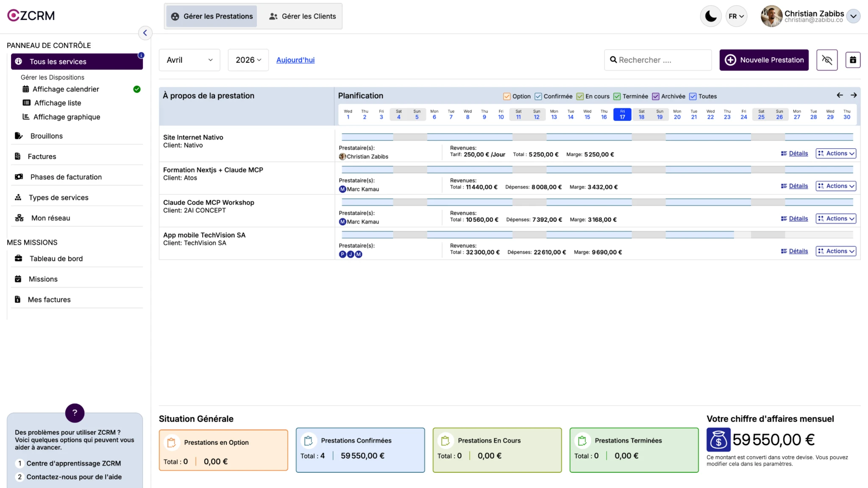Switch to Gérer les Clients tab
868x488 pixels.
tap(302, 17)
